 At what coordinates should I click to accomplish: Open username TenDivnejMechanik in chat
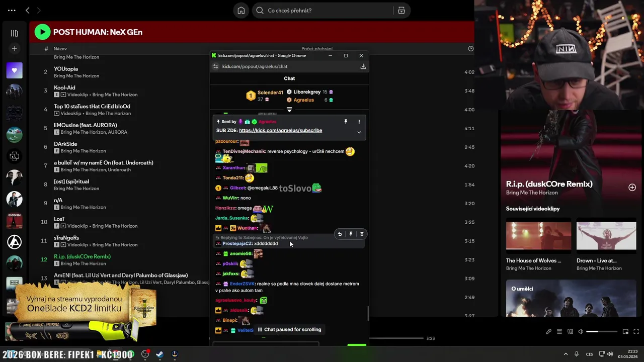coord(244,151)
